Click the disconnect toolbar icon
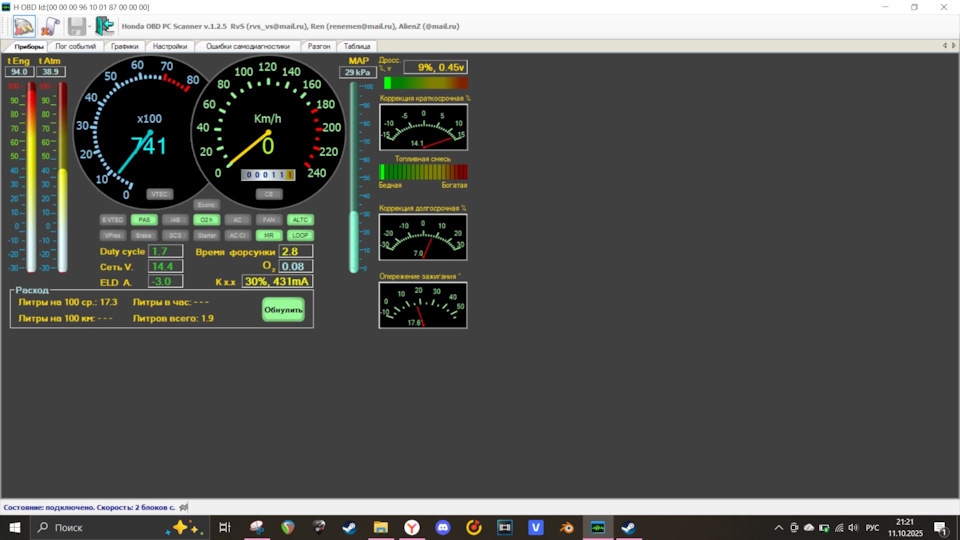Image resolution: width=960 pixels, height=540 pixels. click(24, 26)
